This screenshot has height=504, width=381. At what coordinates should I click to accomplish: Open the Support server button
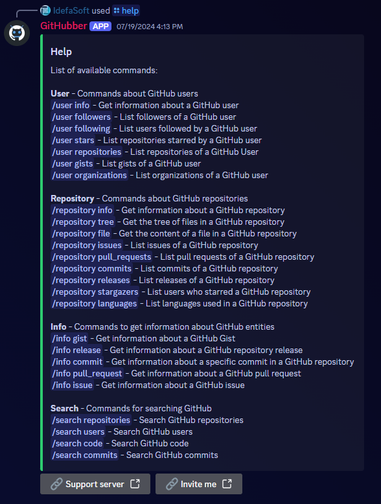pyautogui.click(x=95, y=484)
